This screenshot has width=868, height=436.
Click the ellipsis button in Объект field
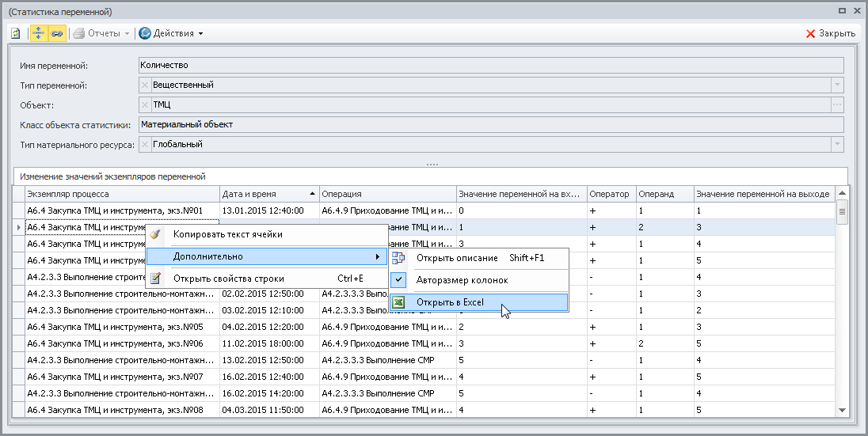[x=837, y=104]
